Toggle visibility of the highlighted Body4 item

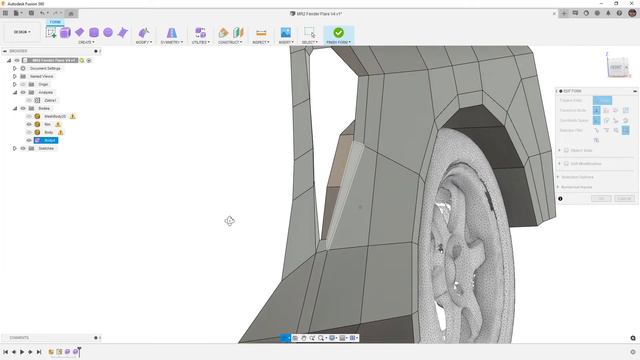(x=29, y=140)
